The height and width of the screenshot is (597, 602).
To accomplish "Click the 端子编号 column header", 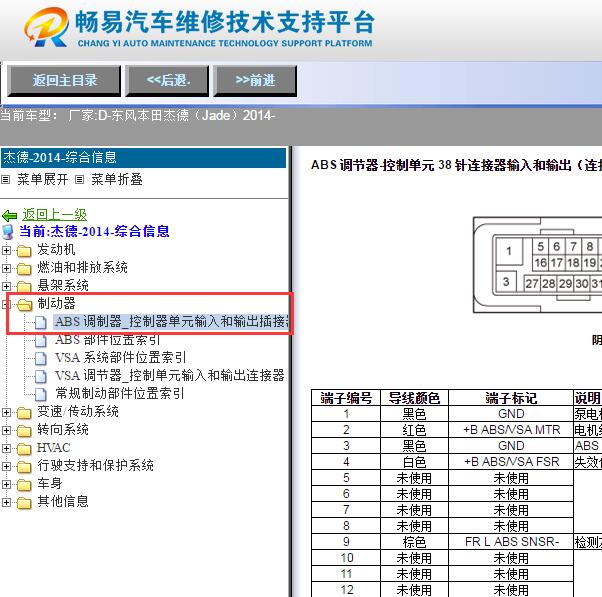I will [346, 398].
